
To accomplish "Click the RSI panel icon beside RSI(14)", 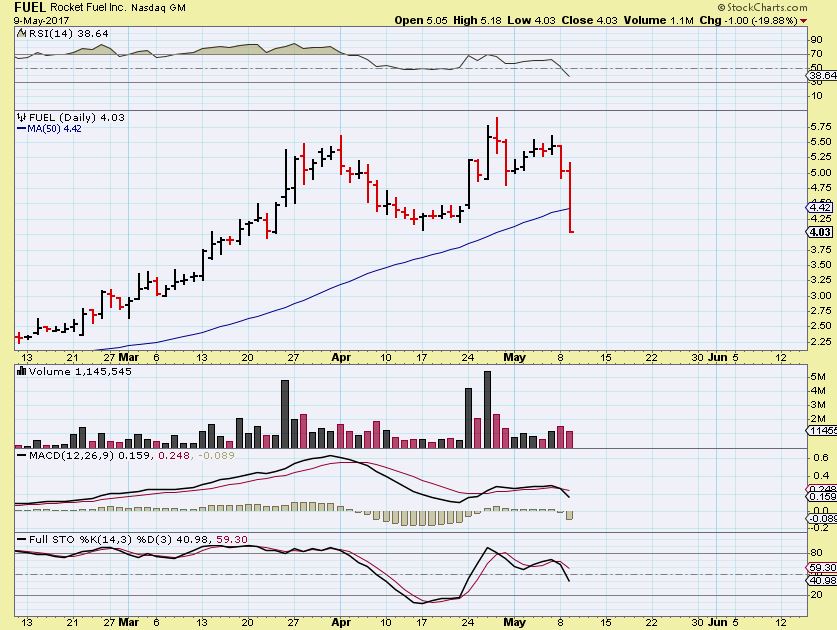I will (x=21, y=33).
